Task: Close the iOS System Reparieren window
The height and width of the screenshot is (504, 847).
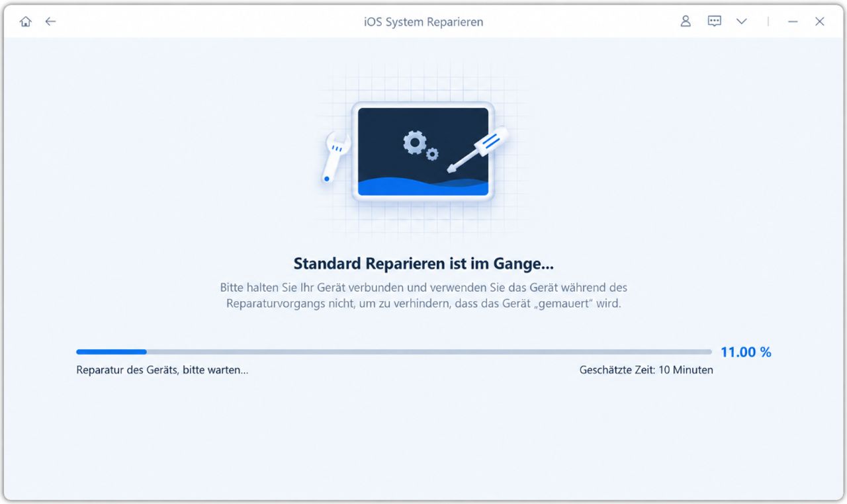Action: (820, 22)
